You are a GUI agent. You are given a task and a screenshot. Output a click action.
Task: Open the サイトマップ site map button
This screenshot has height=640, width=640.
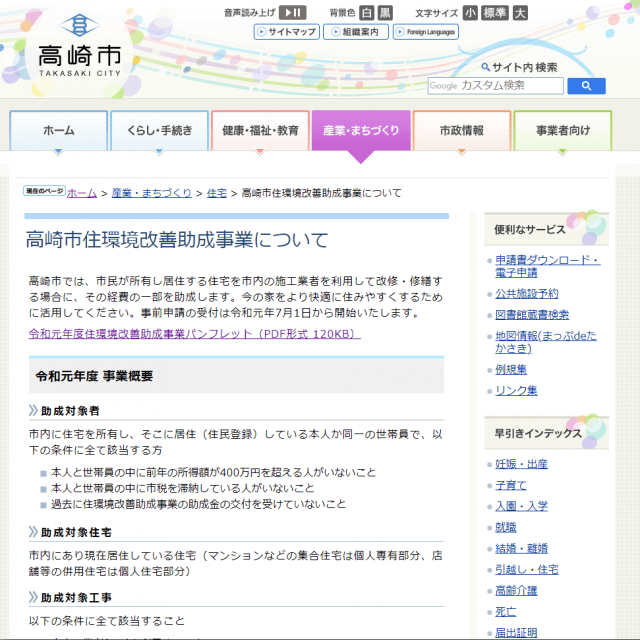pyautogui.click(x=286, y=32)
